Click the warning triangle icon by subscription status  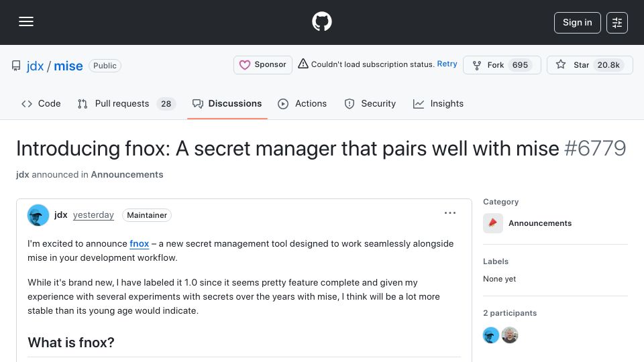(x=303, y=64)
